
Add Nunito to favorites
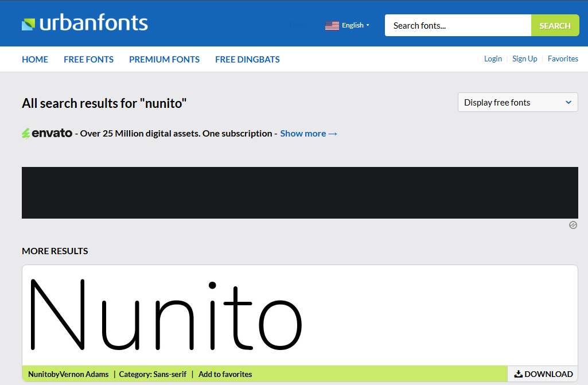tap(225, 374)
